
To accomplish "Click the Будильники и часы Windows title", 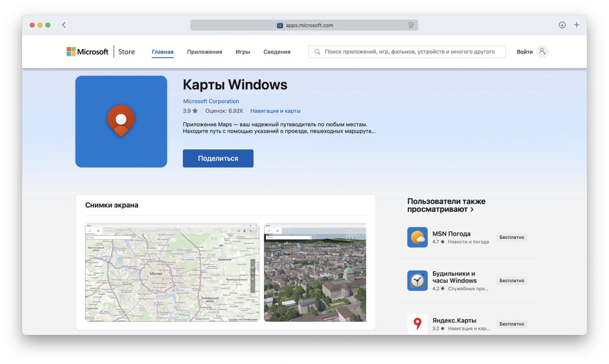I will pyautogui.click(x=455, y=277).
